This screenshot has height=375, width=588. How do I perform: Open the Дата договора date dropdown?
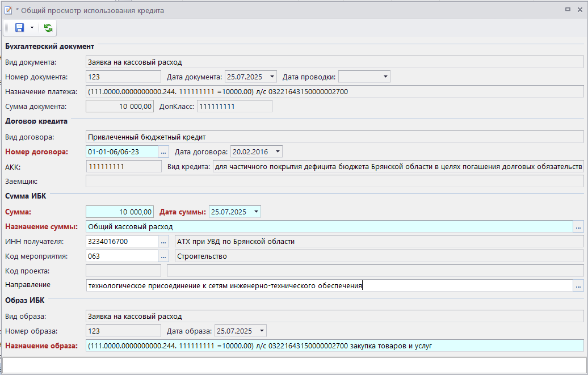coord(277,151)
